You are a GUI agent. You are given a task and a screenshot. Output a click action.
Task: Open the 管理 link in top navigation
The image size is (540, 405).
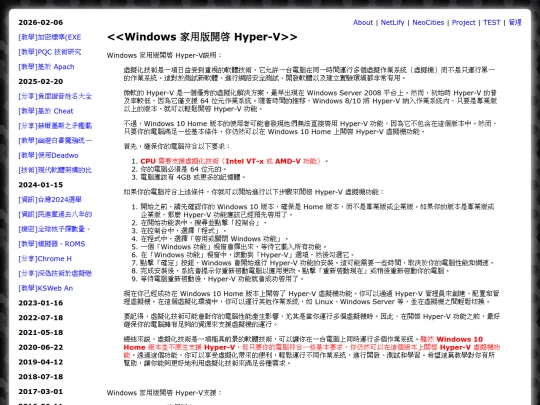[515, 22]
